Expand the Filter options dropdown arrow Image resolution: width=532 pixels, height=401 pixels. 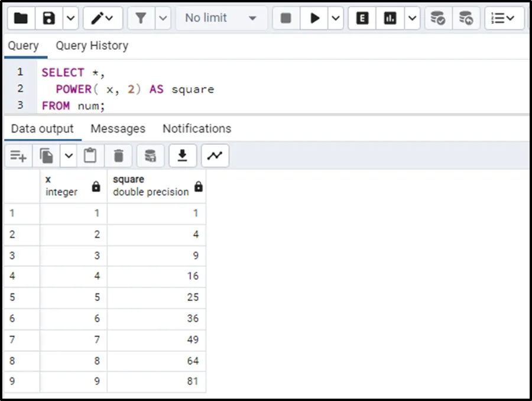[x=163, y=18]
